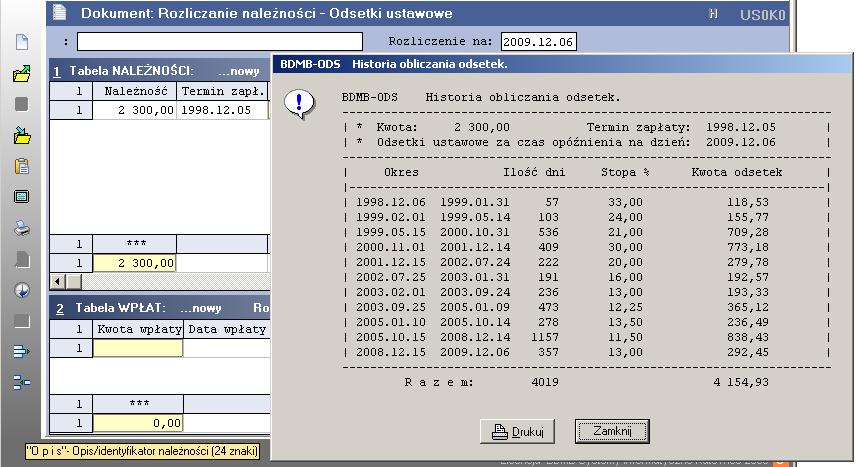Screen dimensions: 856x467
Task: Click the empty yellow Kwota wpłaty cell
Action: (138, 348)
